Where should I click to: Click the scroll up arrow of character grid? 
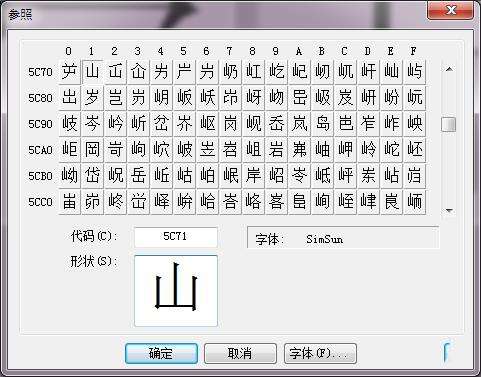coord(449,69)
